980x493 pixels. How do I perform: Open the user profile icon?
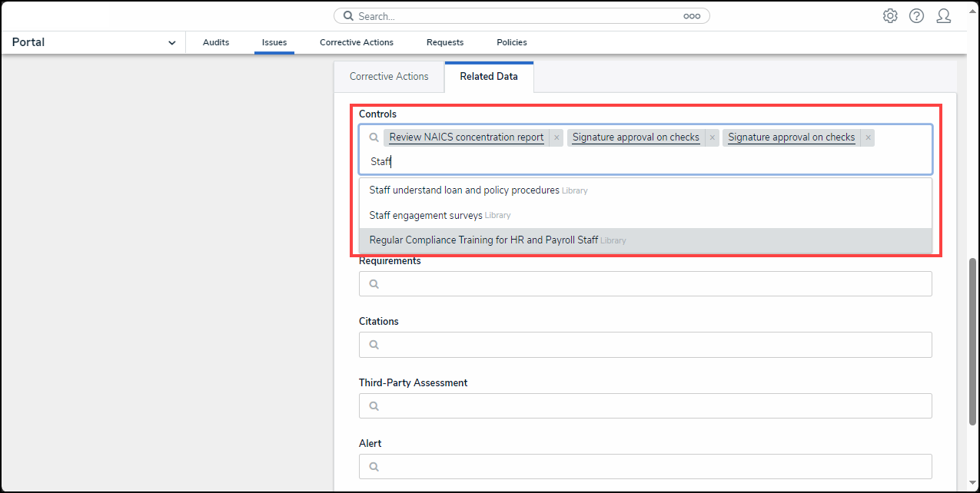(x=943, y=16)
